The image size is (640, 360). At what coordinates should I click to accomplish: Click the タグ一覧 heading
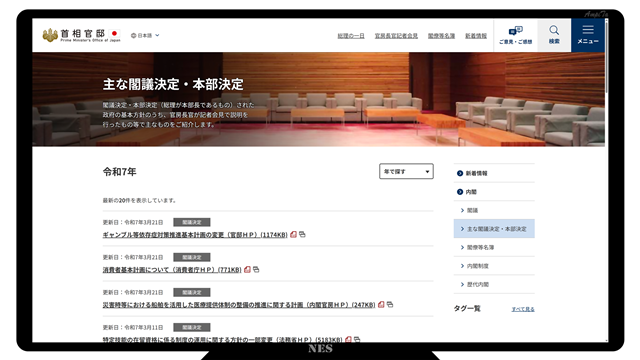coord(467,309)
